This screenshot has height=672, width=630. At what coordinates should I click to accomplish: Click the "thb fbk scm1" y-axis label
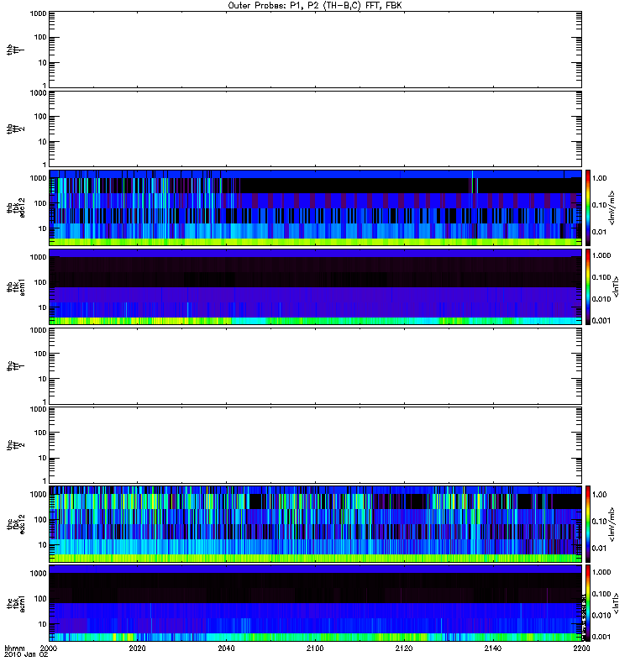(16, 287)
